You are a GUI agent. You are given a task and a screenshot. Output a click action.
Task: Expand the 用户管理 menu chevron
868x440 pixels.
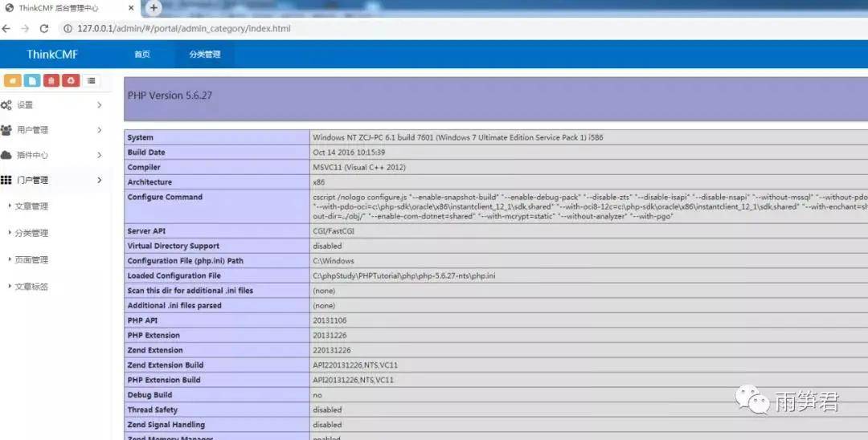[99, 130]
